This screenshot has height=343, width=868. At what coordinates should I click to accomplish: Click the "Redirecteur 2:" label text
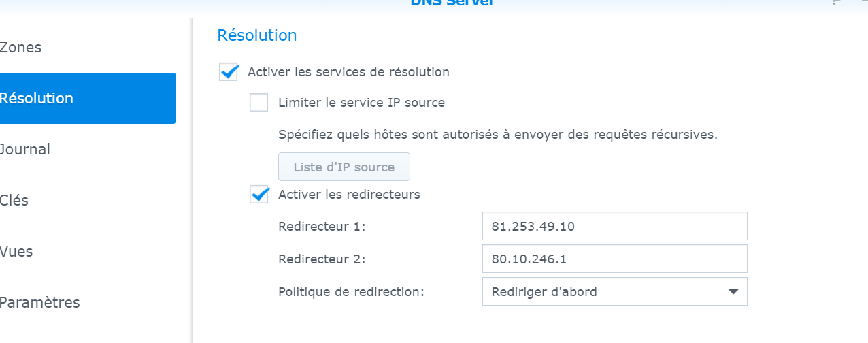pos(322,259)
